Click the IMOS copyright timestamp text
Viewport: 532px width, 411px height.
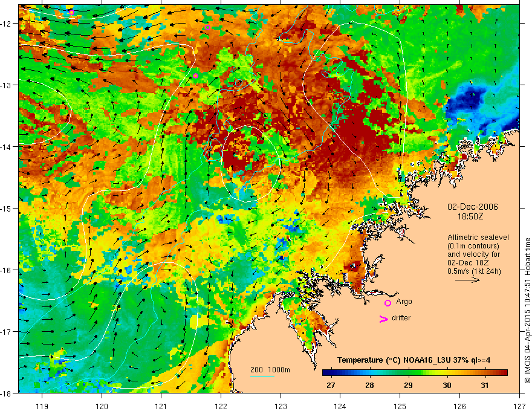point(528,311)
